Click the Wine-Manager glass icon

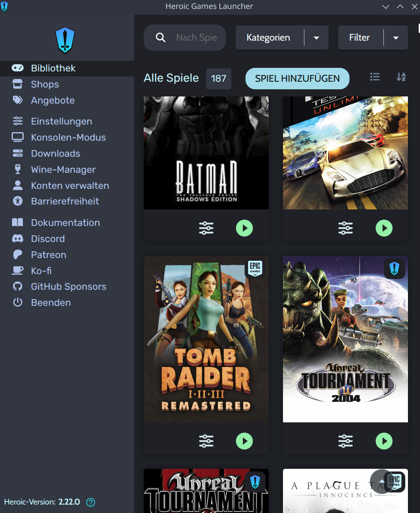tap(18, 170)
